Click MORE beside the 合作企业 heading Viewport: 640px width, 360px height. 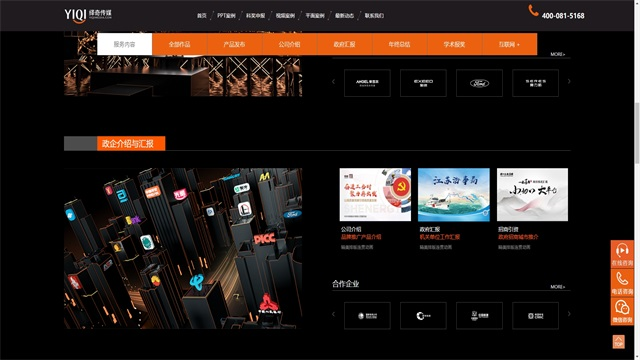(x=558, y=287)
